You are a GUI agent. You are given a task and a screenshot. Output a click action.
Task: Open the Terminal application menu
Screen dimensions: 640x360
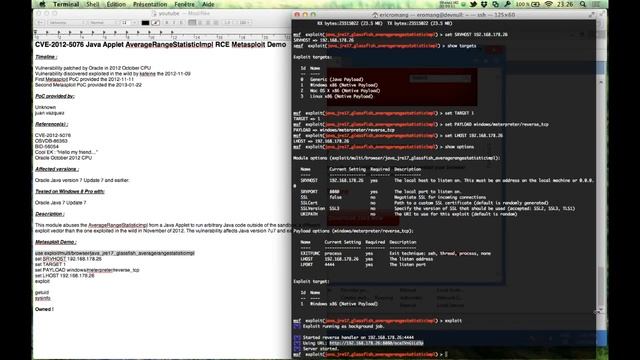pos(66,4)
